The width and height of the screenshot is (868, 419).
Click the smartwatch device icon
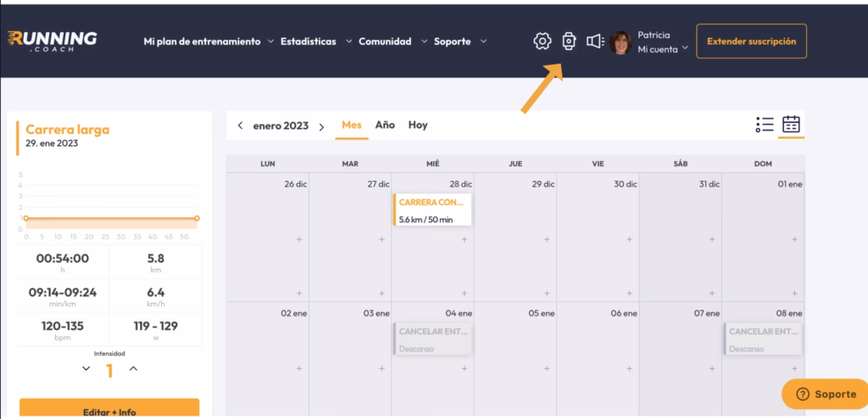[569, 41]
